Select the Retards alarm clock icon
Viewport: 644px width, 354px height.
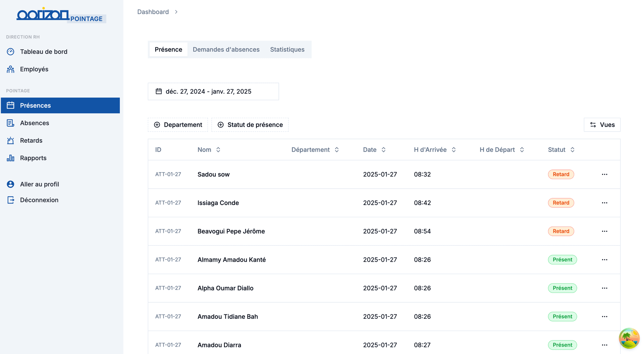click(x=10, y=140)
